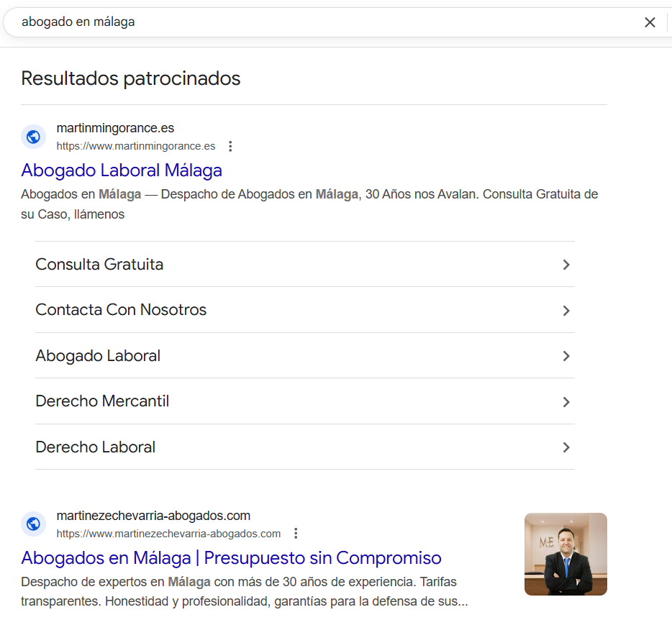Go to the Derecho Mercantil sitelink
Viewport: 672px width, 620px height.
pos(102,401)
